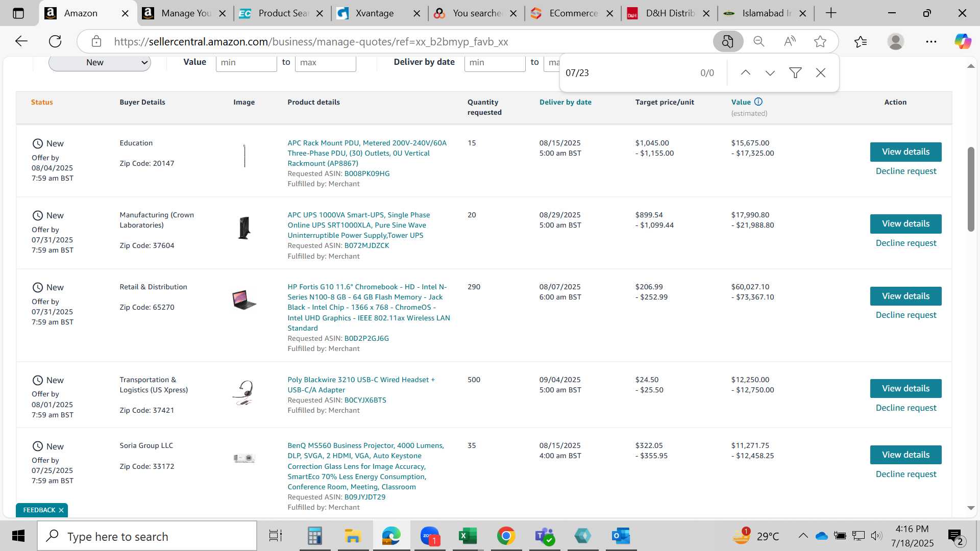The width and height of the screenshot is (980, 551).
Task: Open the Copilot icon
Action: pos(963,41)
